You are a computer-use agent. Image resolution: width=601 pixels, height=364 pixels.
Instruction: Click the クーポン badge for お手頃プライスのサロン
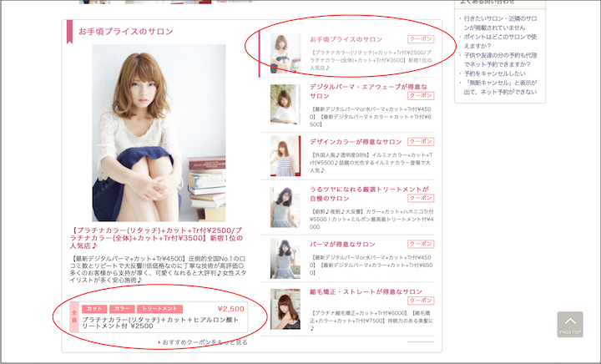click(421, 39)
